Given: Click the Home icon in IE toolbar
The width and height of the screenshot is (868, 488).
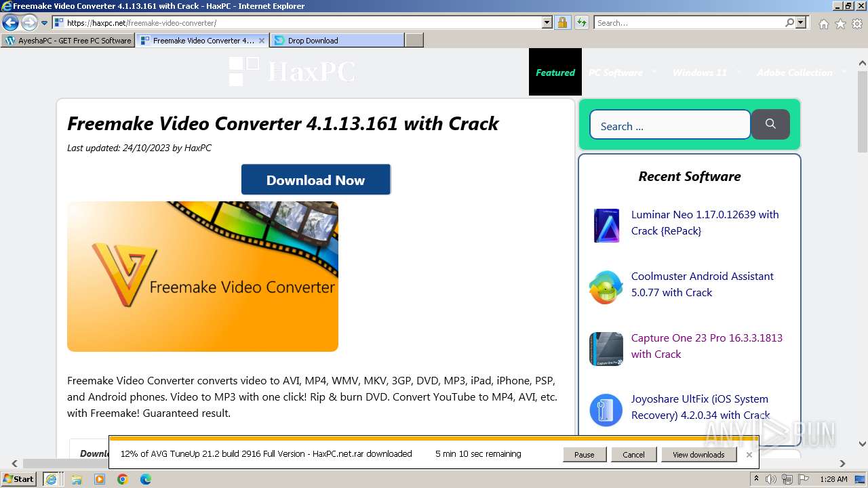Looking at the screenshot, I should (824, 24).
